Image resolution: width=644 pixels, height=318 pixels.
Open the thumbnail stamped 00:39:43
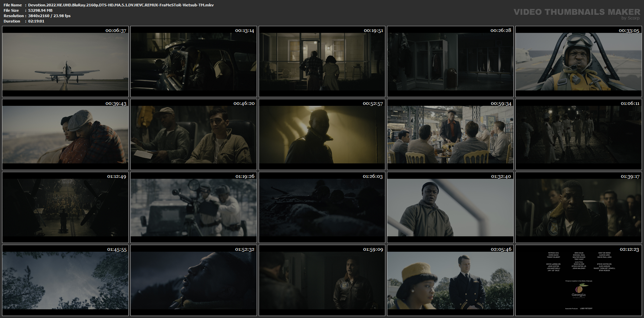[x=65, y=134]
